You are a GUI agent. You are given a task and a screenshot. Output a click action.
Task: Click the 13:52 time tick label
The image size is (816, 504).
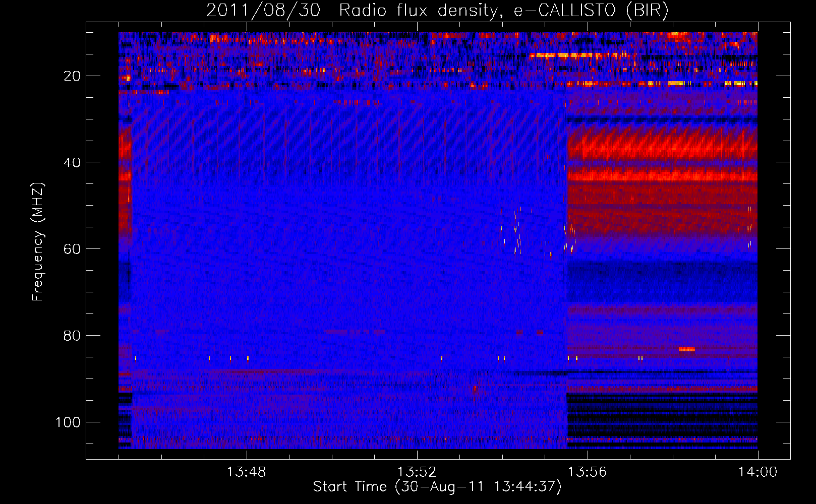[417, 472]
